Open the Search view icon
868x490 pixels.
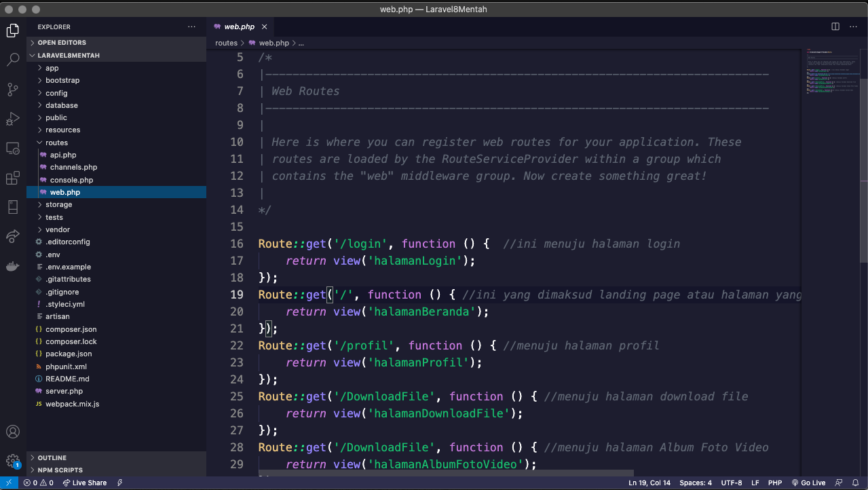click(x=13, y=60)
